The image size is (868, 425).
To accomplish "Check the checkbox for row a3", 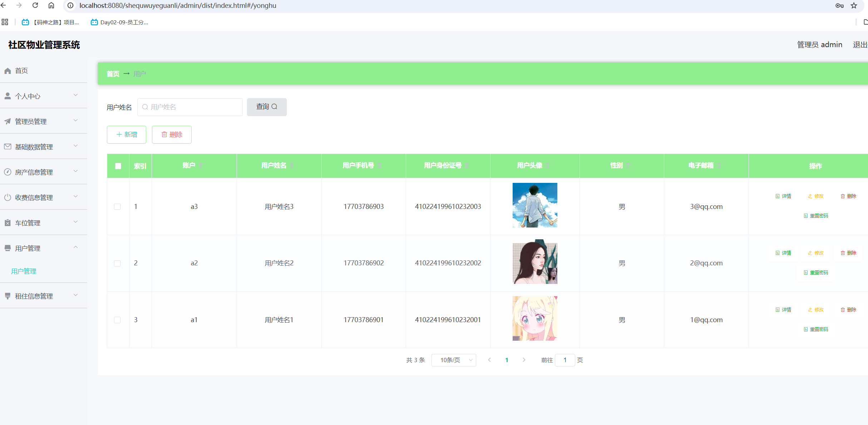I will [117, 206].
